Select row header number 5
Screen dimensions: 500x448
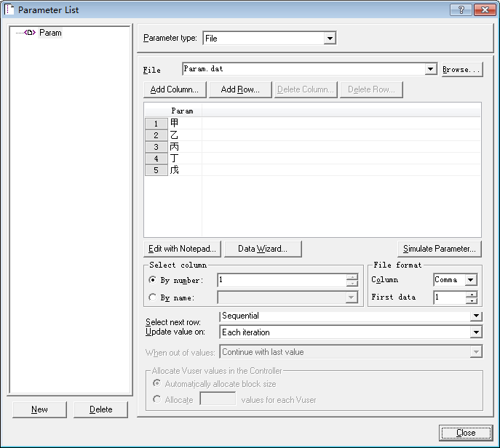click(x=156, y=170)
